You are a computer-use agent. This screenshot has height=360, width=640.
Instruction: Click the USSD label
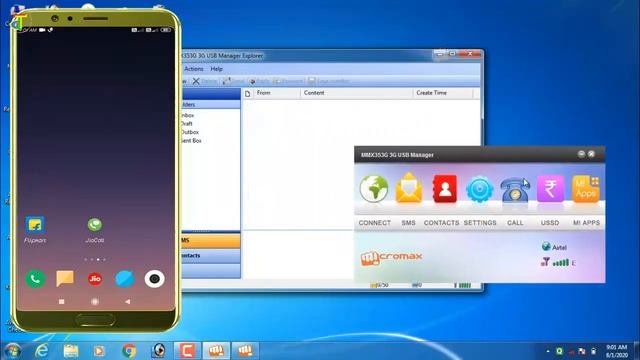550,223
